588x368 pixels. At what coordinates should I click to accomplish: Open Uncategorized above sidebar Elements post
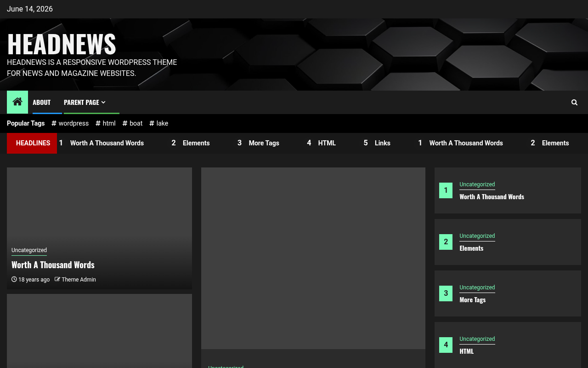point(477,236)
